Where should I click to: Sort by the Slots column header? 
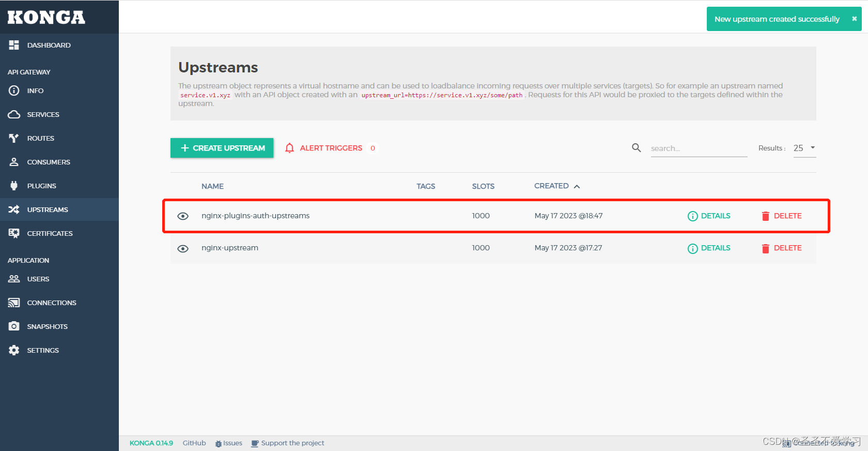point(483,186)
